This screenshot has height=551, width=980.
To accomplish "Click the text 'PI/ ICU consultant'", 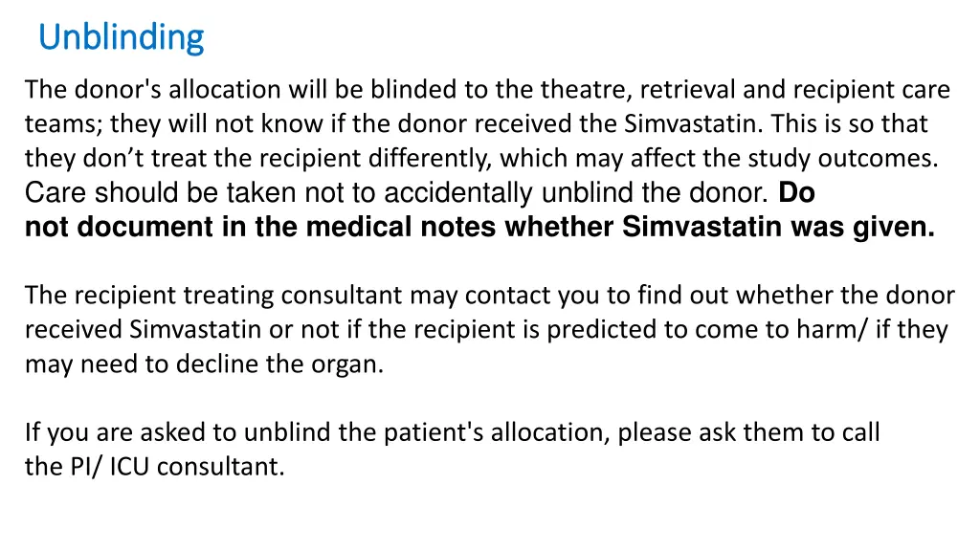I will tap(177, 466).
